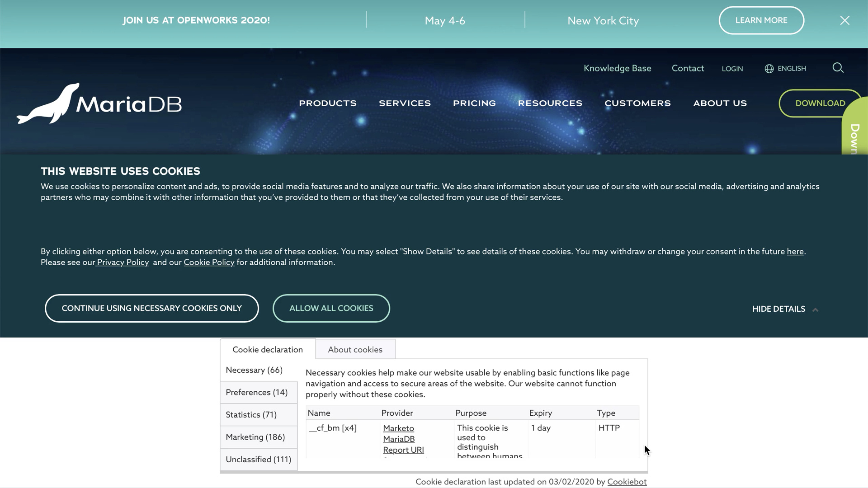Click the globe language icon
The image size is (868, 488).
[x=769, y=69]
